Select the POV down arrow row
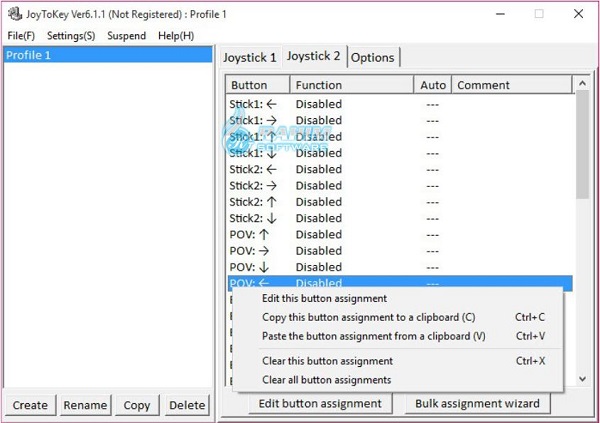Viewport: 600px width, 423px height. [400, 267]
